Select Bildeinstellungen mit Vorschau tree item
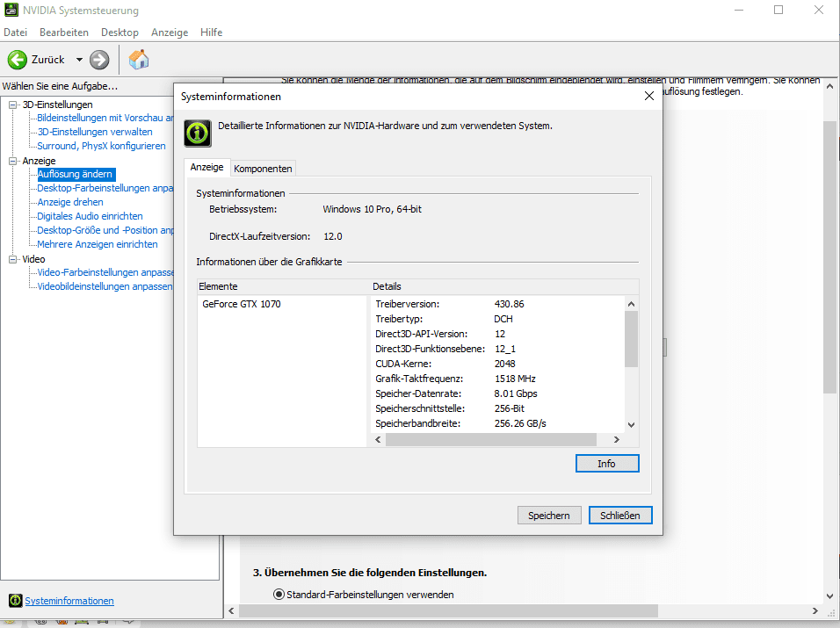The image size is (840, 628). coord(105,118)
